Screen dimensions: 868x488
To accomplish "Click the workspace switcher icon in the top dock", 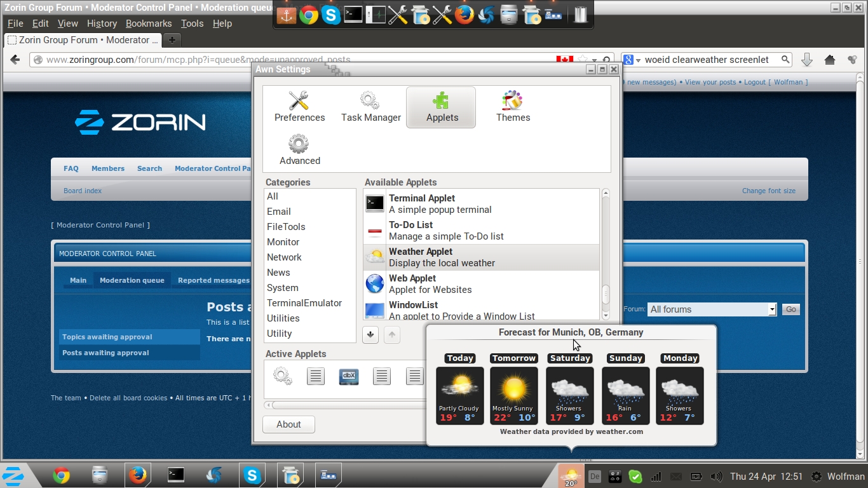I will (553, 15).
